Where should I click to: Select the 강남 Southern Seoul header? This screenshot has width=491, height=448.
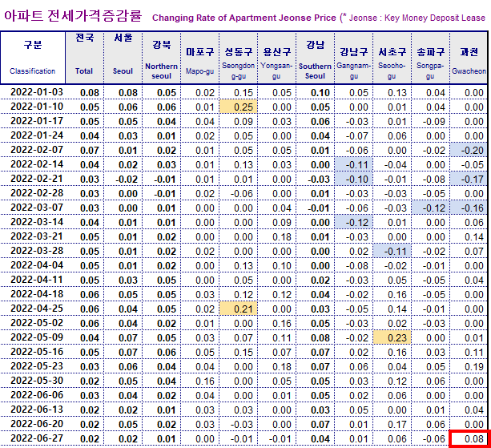[x=315, y=58]
